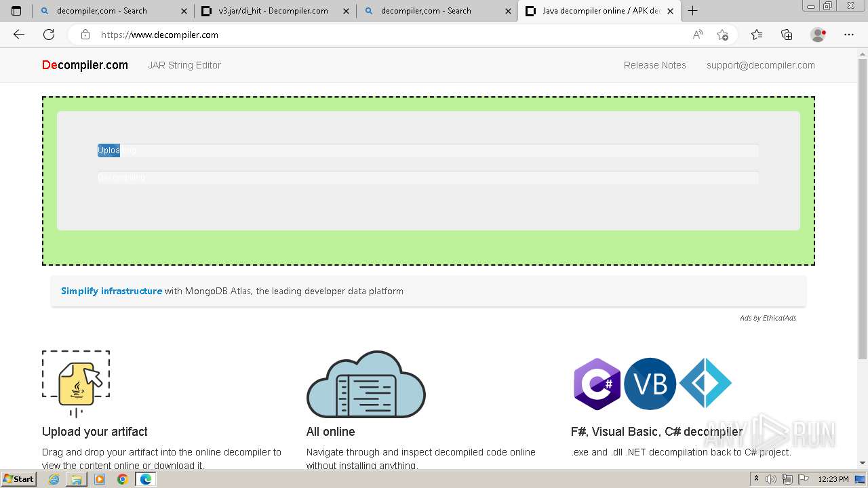Switch to first 'decompiler,com - Search' tab
This screenshot has width=868, height=488.
coord(113,11)
